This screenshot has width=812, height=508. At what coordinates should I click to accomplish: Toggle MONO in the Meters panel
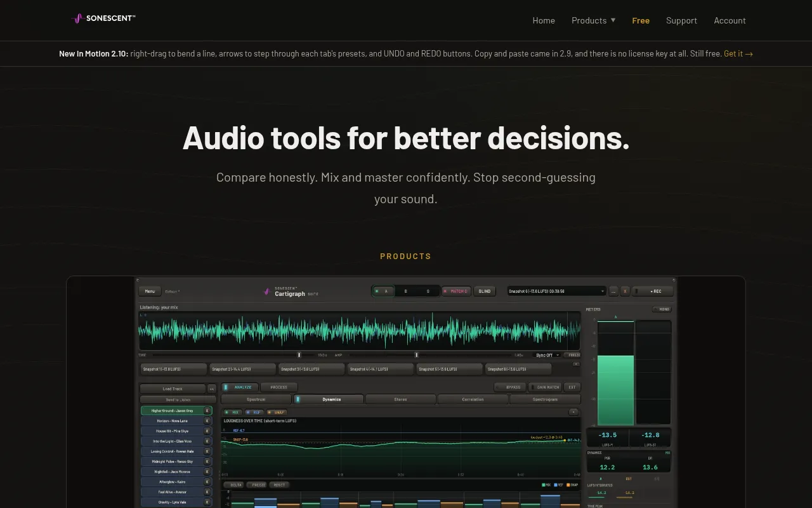pos(662,309)
